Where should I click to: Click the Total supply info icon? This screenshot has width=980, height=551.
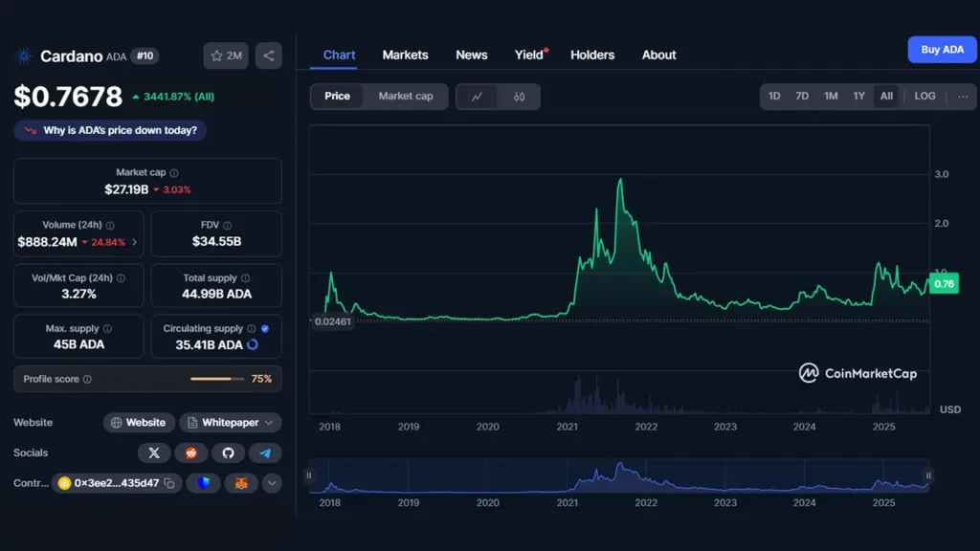coord(246,278)
